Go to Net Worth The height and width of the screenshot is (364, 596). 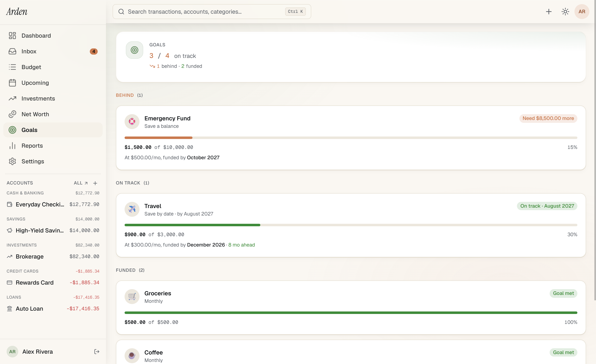pos(53,114)
